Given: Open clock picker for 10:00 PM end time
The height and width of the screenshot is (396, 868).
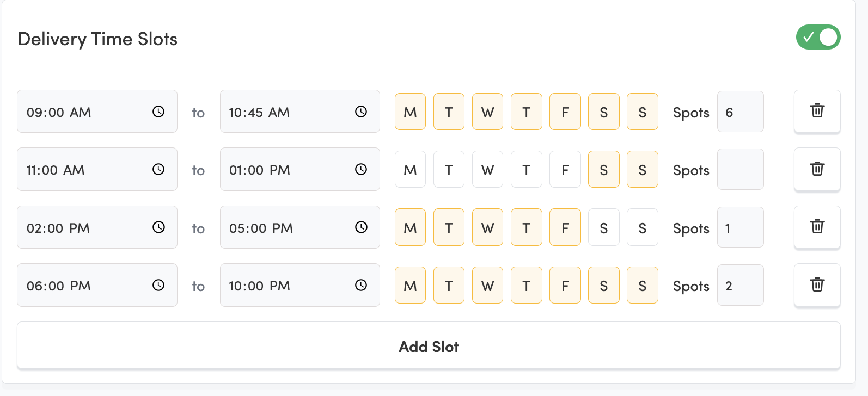Looking at the screenshot, I should tap(361, 285).
